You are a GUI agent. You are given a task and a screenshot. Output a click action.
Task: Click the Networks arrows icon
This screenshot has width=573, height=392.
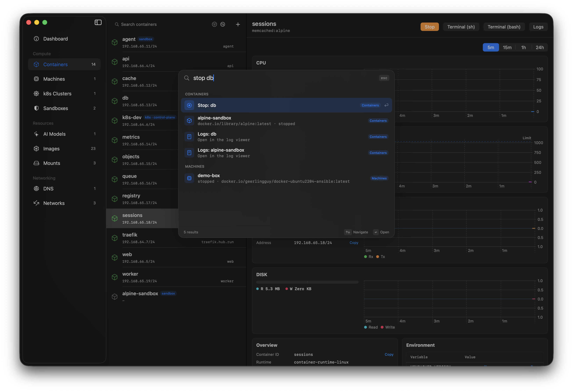point(36,203)
